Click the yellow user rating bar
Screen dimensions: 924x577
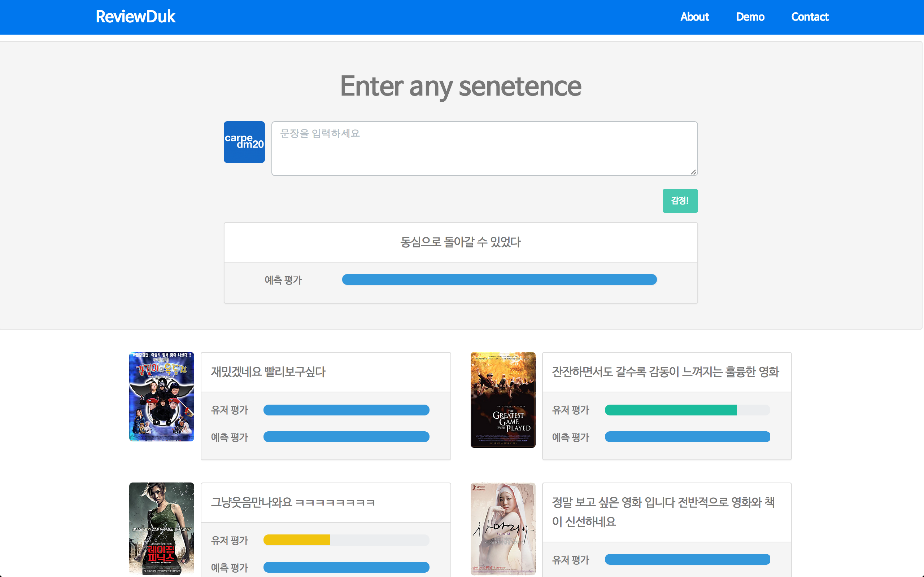point(296,540)
